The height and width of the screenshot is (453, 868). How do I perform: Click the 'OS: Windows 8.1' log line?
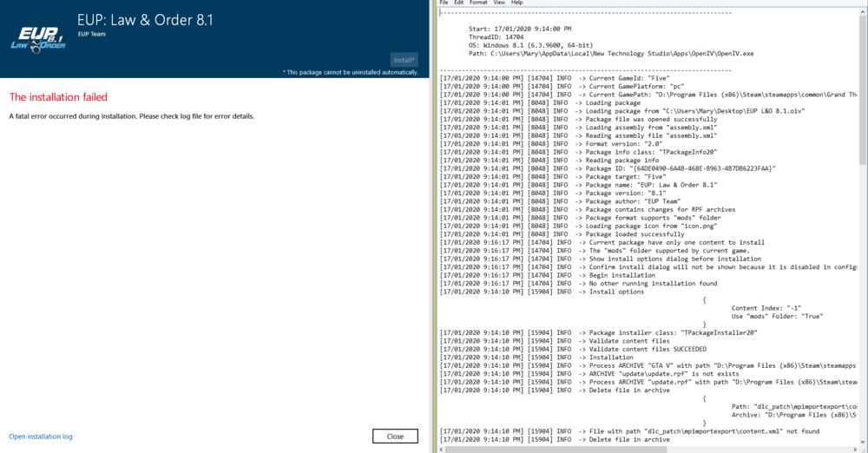point(530,45)
